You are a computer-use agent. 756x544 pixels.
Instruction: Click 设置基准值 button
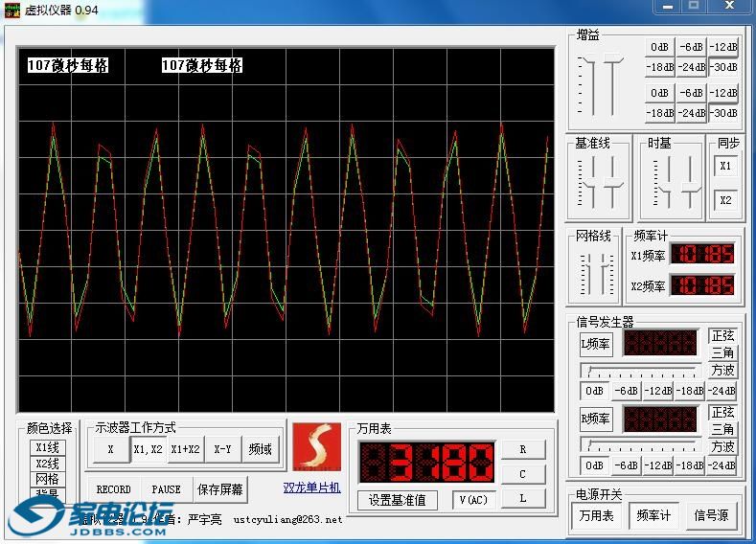[398, 500]
